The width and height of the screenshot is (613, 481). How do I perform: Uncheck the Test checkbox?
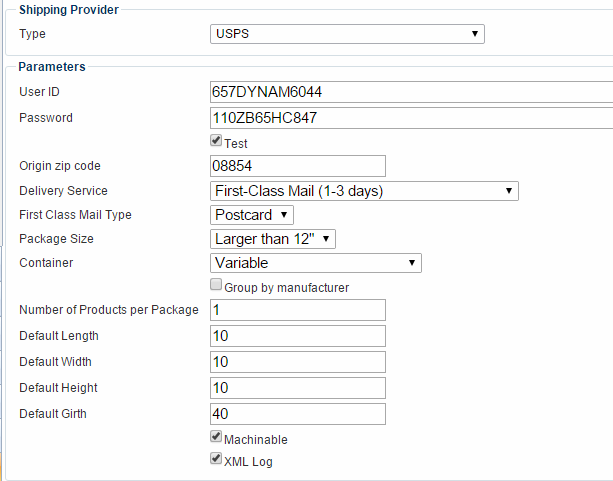click(216, 143)
